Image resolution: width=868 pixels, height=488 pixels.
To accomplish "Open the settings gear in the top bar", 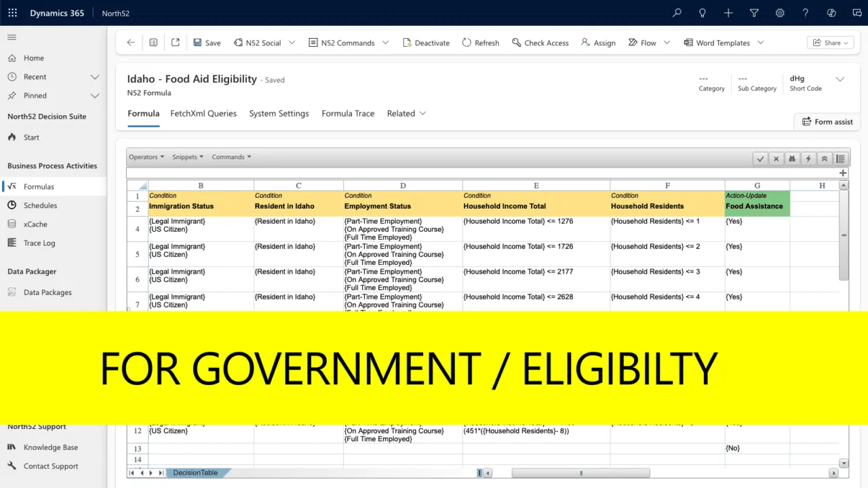I will click(x=780, y=13).
